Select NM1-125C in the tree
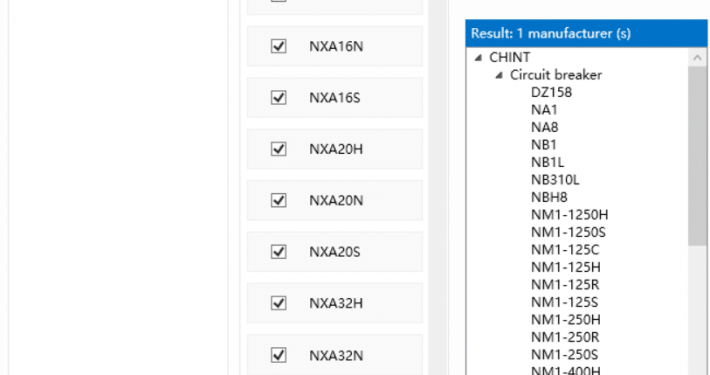The width and height of the screenshot is (710, 375). tap(565, 250)
